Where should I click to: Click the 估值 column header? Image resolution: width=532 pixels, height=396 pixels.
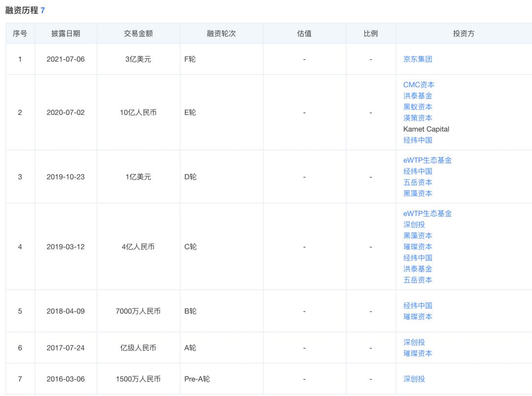[x=304, y=33]
